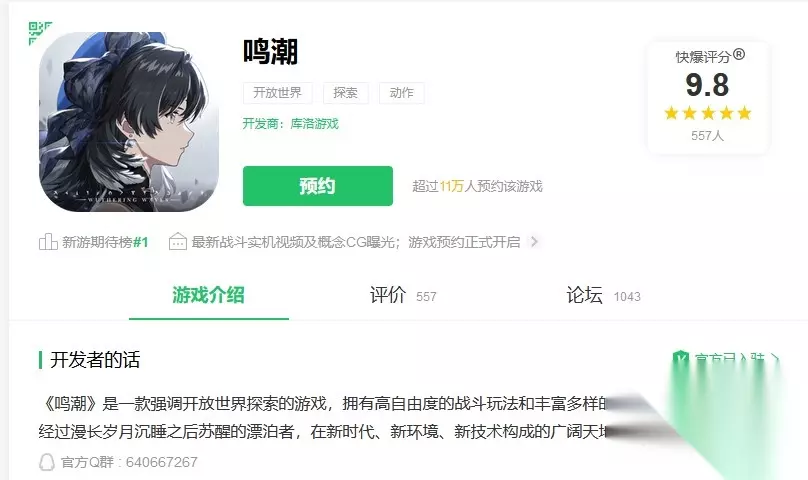Click the QQ bell icon beside 官方Q群
Image resolution: width=808 pixels, height=480 pixels.
(x=46, y=462)
